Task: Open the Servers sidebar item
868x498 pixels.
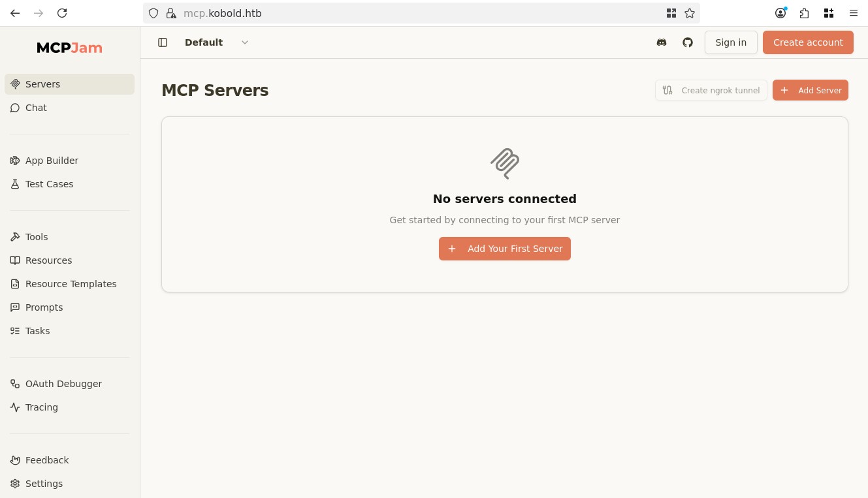Action: click(x=70, y=84)
